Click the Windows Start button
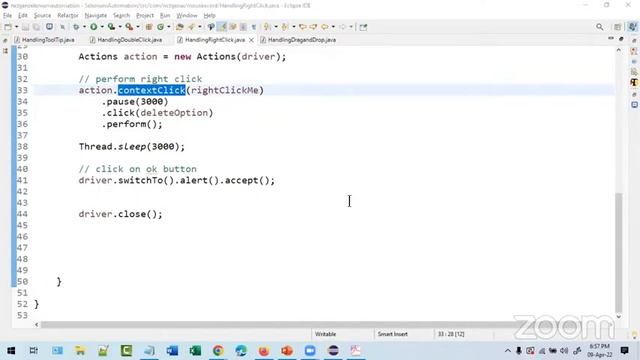 pos(11,350)
